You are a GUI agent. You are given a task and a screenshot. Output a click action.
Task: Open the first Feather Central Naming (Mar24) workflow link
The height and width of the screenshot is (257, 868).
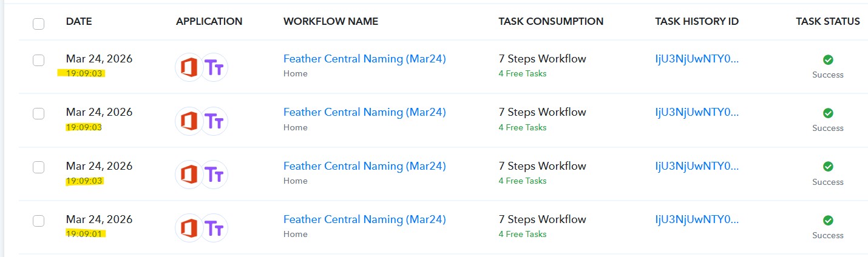pos(364,59)
